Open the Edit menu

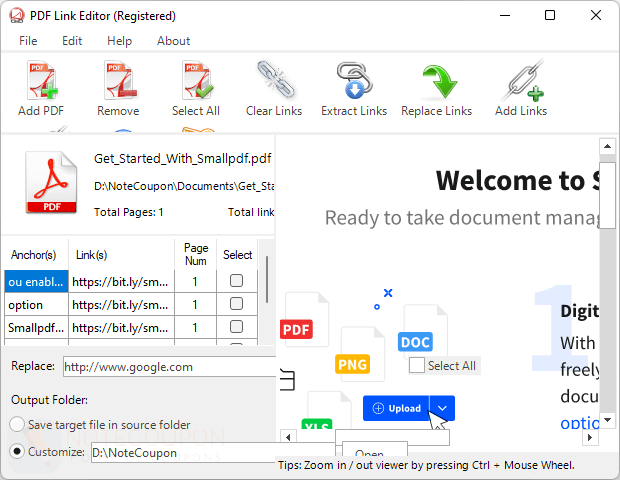coord(72,41)
